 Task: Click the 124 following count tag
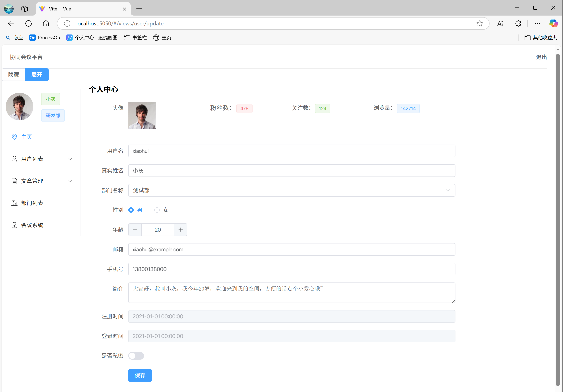(322, 108)
